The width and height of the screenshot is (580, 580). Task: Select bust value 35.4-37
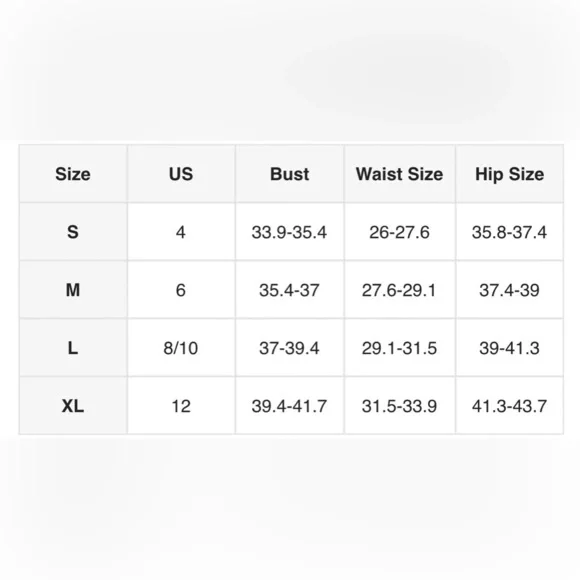point(290,290)
